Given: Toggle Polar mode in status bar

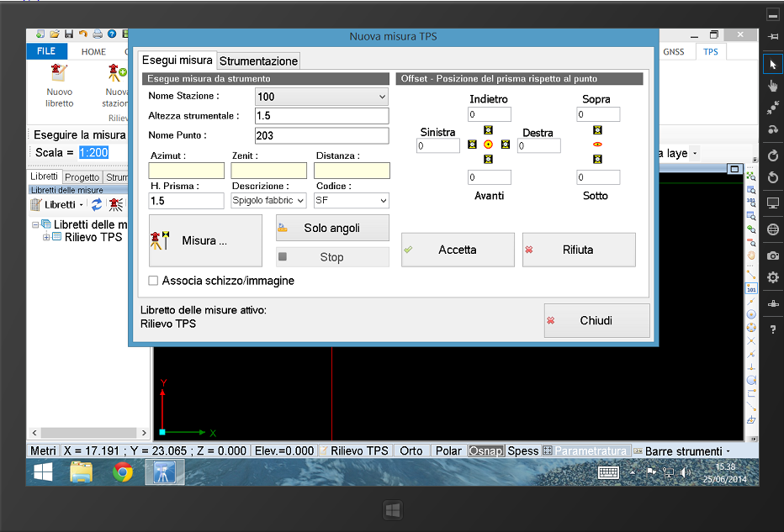Looking at the screenshot, I should (448, 451).
